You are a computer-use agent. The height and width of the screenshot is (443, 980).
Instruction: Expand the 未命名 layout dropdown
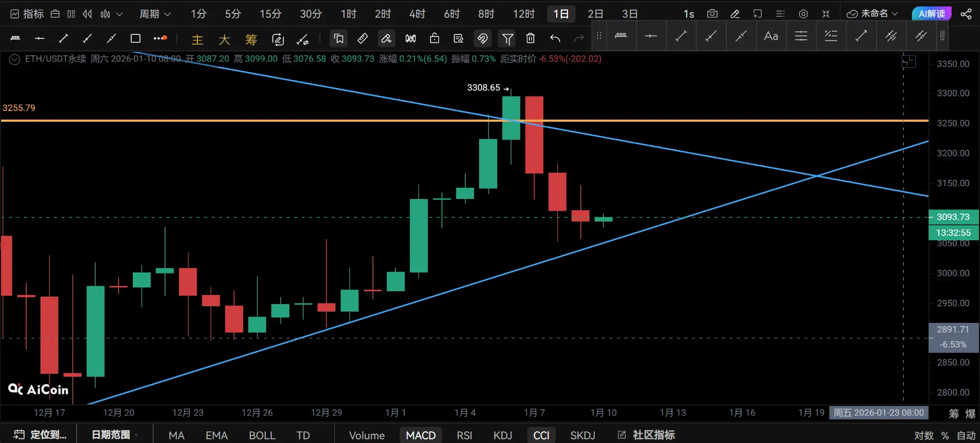coord(872,14)
